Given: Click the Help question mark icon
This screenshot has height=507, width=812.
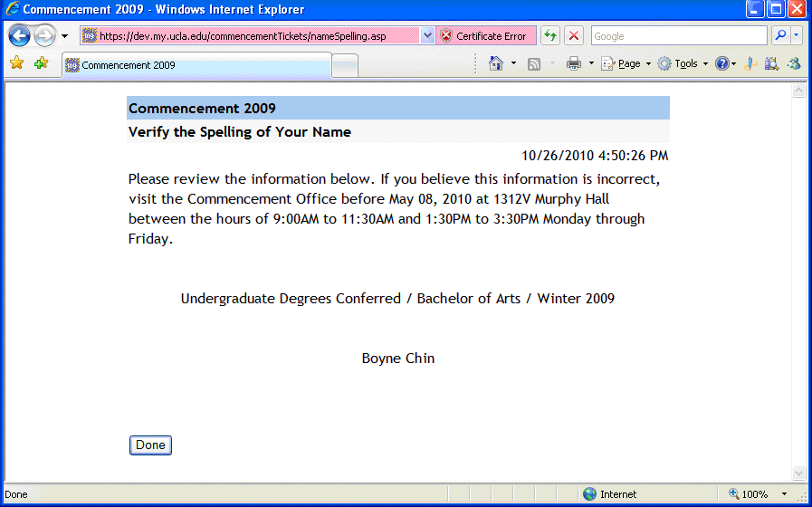Looking at the screenshot, I should click(x=721, y=63).
